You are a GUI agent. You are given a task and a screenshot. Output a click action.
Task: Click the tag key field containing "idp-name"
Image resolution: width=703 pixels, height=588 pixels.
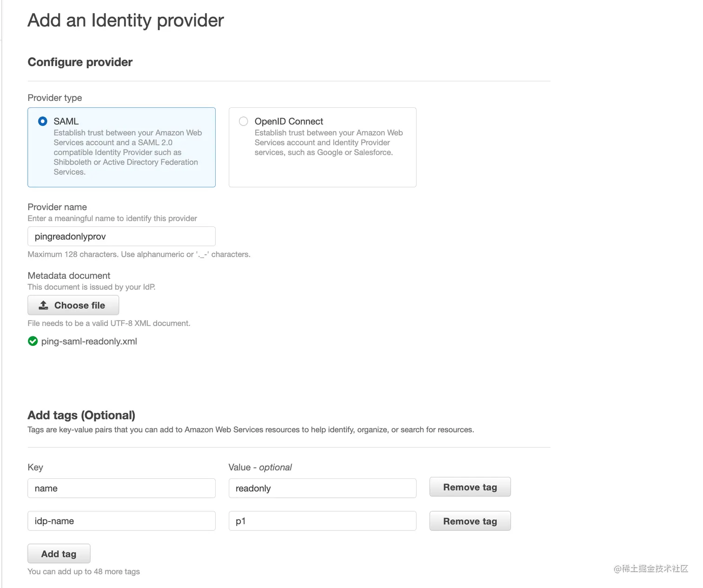click(x=121, y=521)
